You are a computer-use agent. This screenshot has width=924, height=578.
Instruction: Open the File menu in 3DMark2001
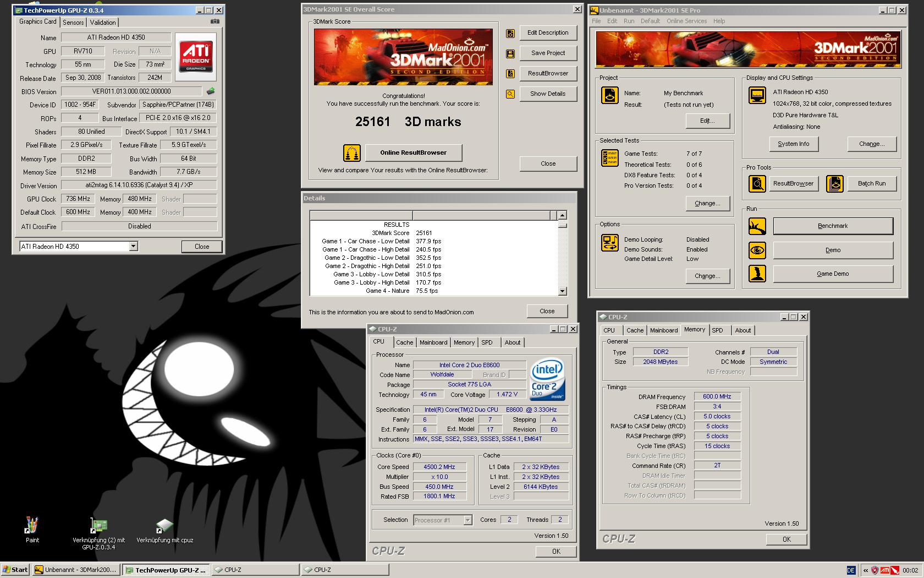596,21
